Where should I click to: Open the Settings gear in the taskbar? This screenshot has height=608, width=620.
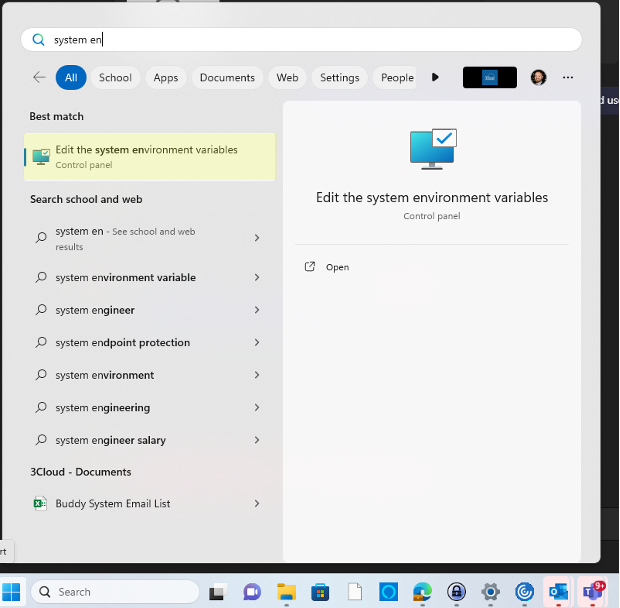(491, 592)
